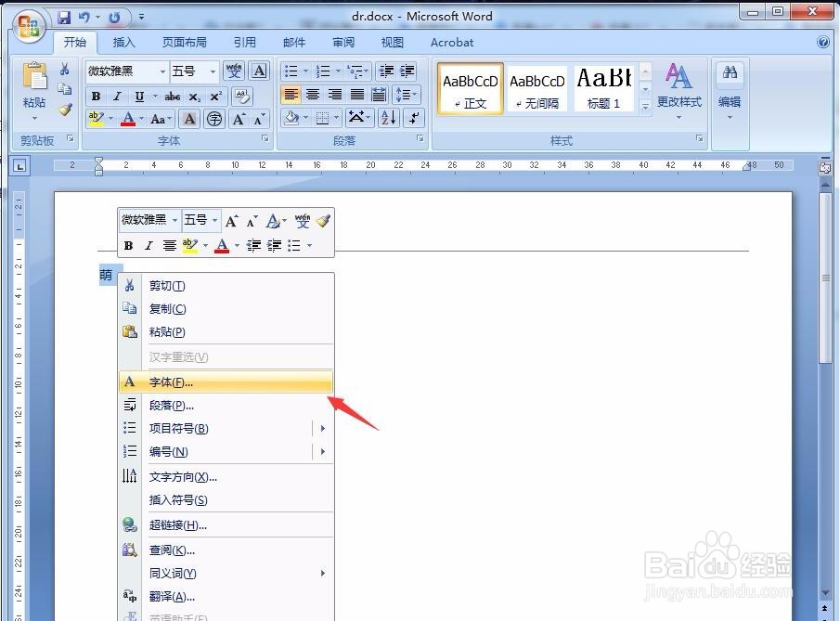The image size is (840, 621).
Task: Toggle underline in ribbon font group
Action: 139,97
